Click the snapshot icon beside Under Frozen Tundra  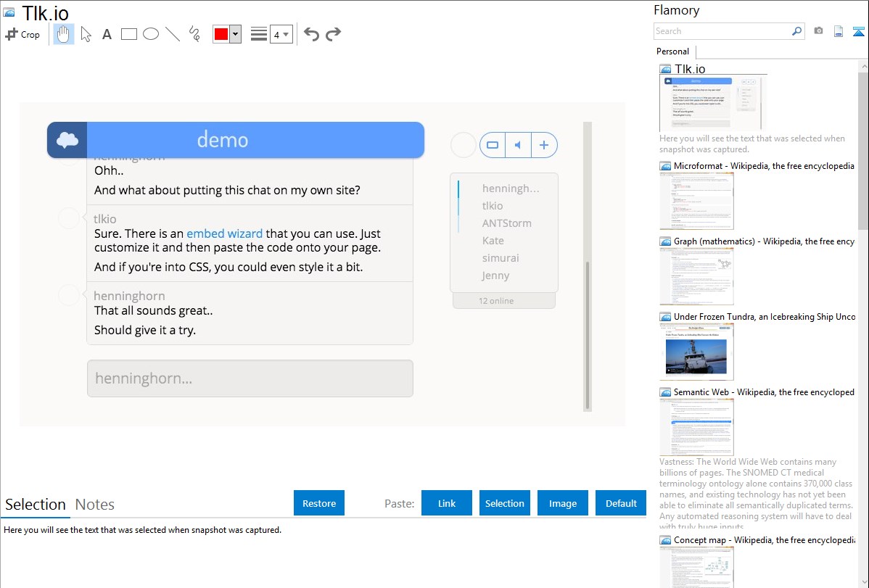coord(665,317)
